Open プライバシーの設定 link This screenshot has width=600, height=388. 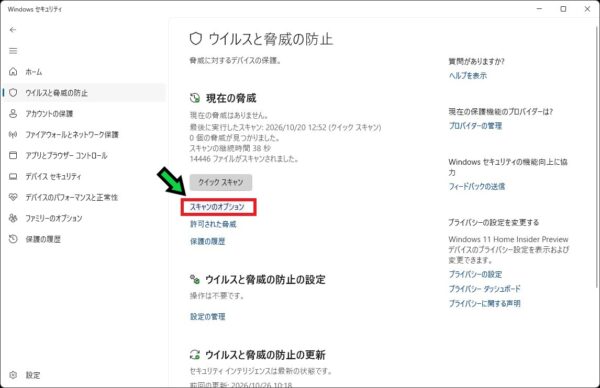point(475,274)
